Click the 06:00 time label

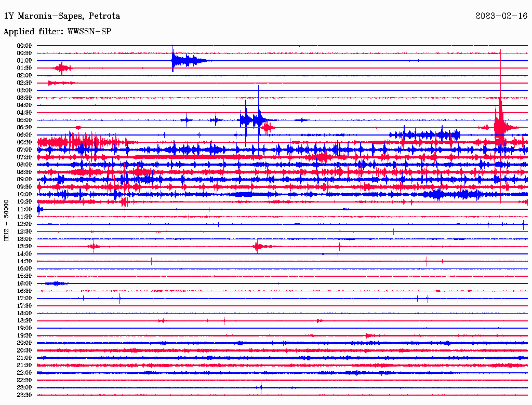pos(24,135)
